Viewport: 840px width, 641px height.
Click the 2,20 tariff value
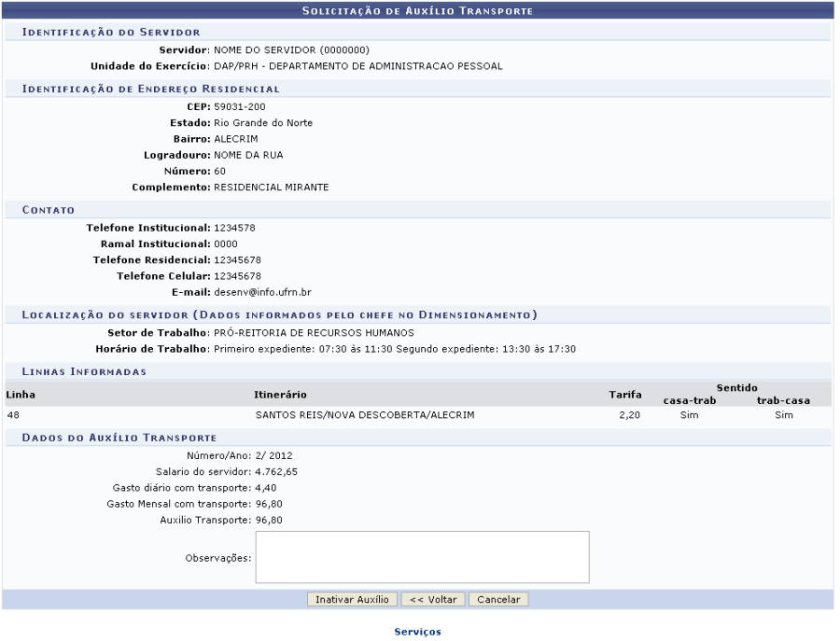(x=629, y=415)
